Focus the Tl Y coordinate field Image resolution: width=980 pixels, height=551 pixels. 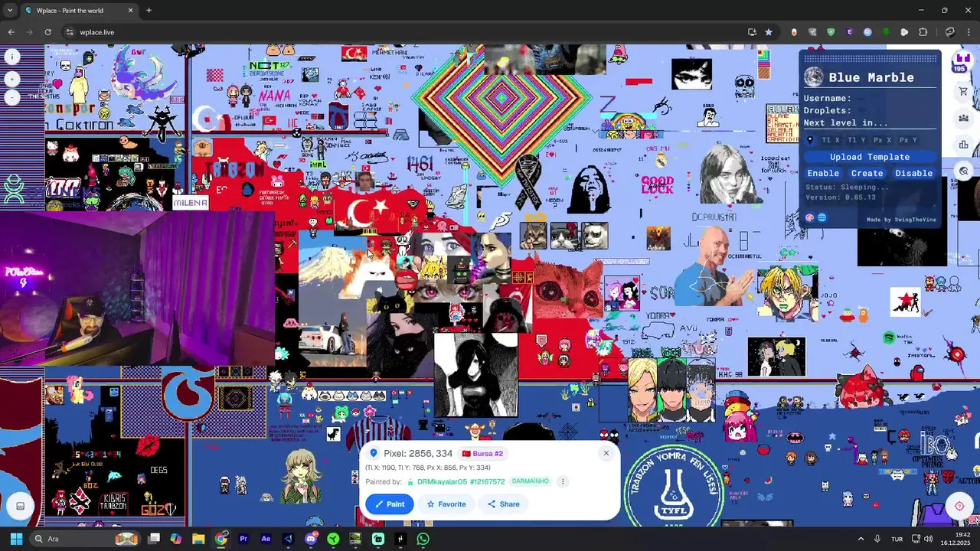point(857,140)
